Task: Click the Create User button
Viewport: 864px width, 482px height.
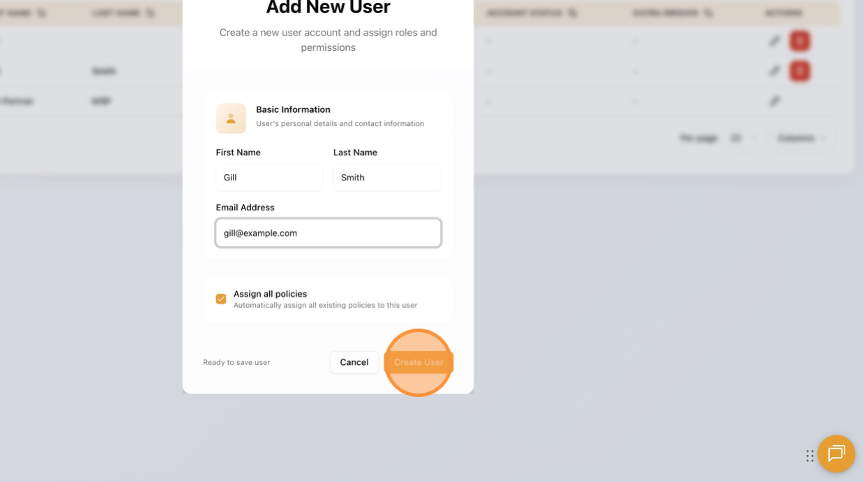Action: 419,362
